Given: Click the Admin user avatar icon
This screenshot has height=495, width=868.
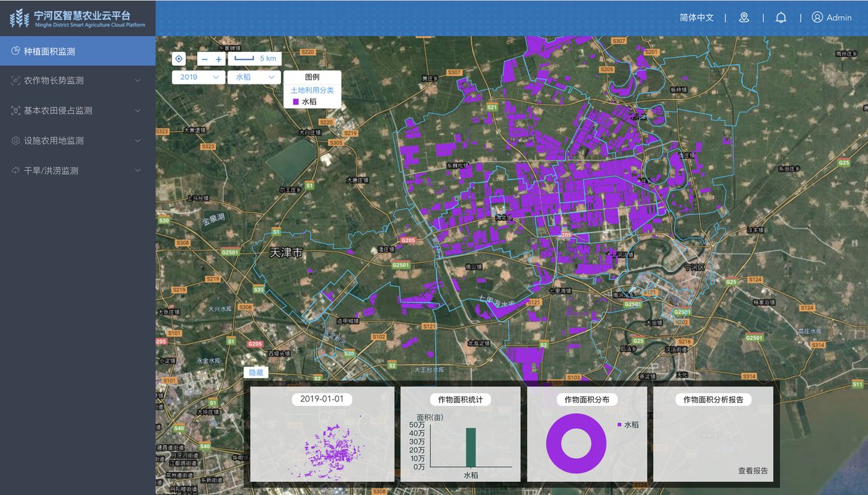Looking at the screenshot, I should (x=817, y=17).
